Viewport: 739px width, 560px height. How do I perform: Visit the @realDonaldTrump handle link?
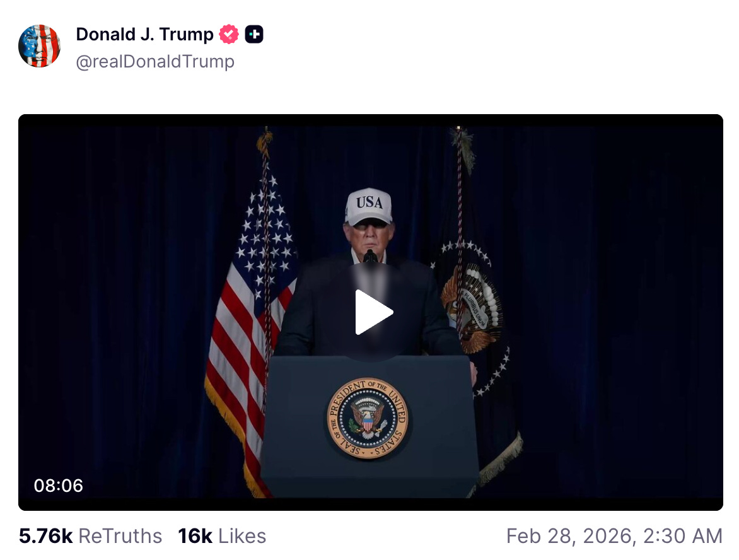pos(155,62)
